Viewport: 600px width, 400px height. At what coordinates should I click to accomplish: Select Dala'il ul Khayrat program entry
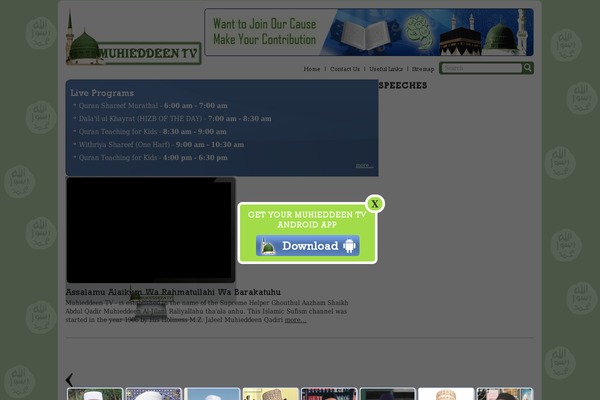(x=175, y=119)
